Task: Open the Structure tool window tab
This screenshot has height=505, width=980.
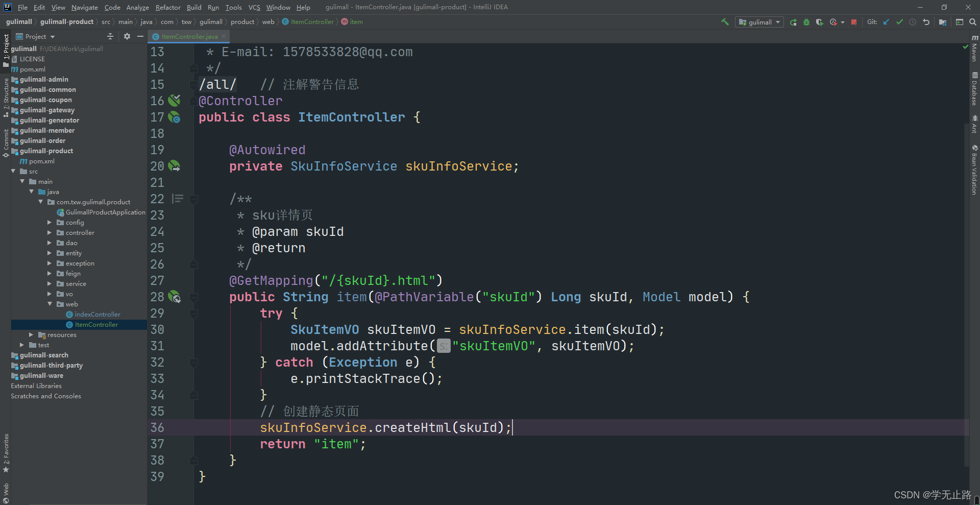Action: coord(6,97)
